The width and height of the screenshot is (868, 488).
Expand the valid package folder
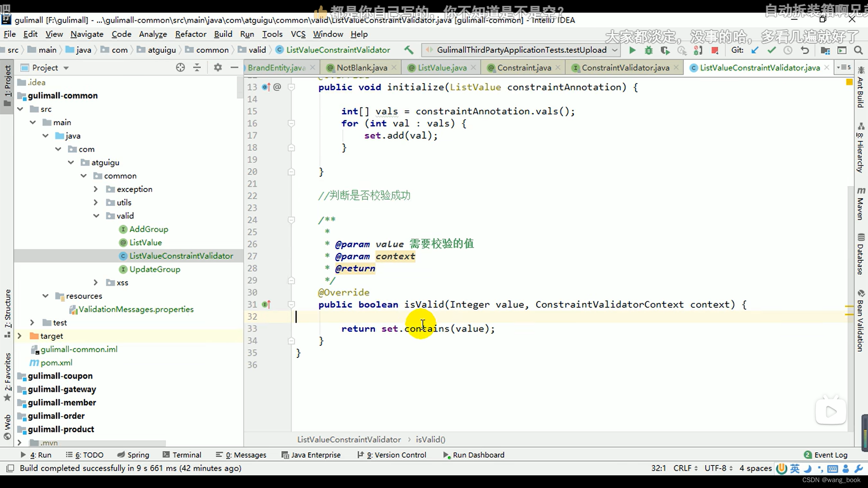coord(96,215)
